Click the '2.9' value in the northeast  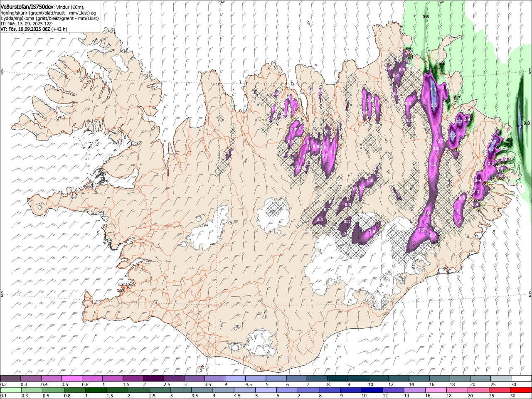click(x=467, y=119)
